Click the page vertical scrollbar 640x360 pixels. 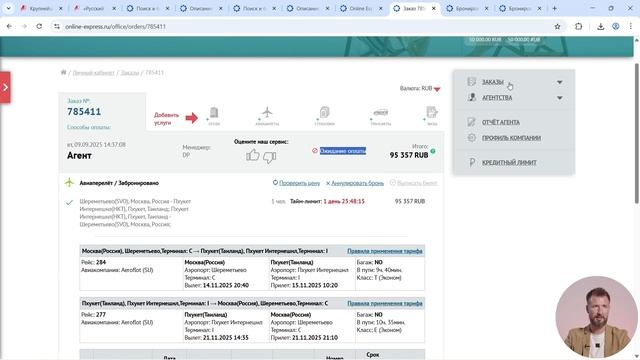point(636,133)
